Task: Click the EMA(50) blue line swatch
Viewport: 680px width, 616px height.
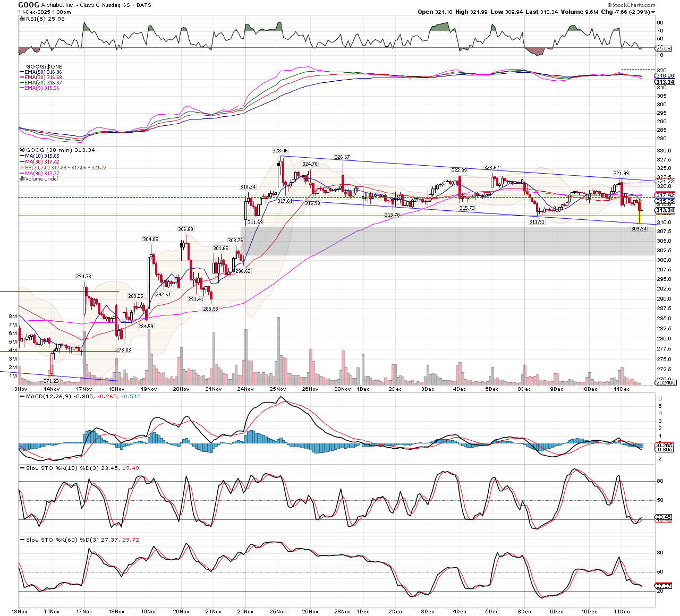Action: tap(22, 72)
